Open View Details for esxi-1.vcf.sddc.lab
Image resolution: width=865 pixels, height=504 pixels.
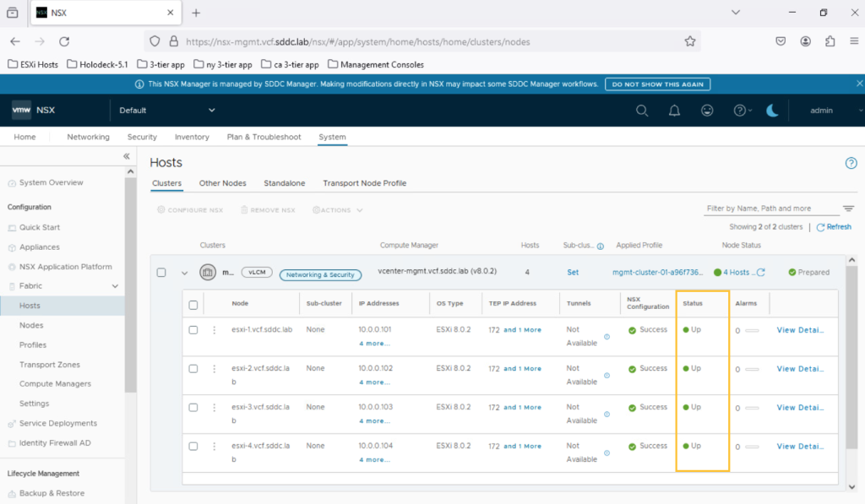point(800,330)
